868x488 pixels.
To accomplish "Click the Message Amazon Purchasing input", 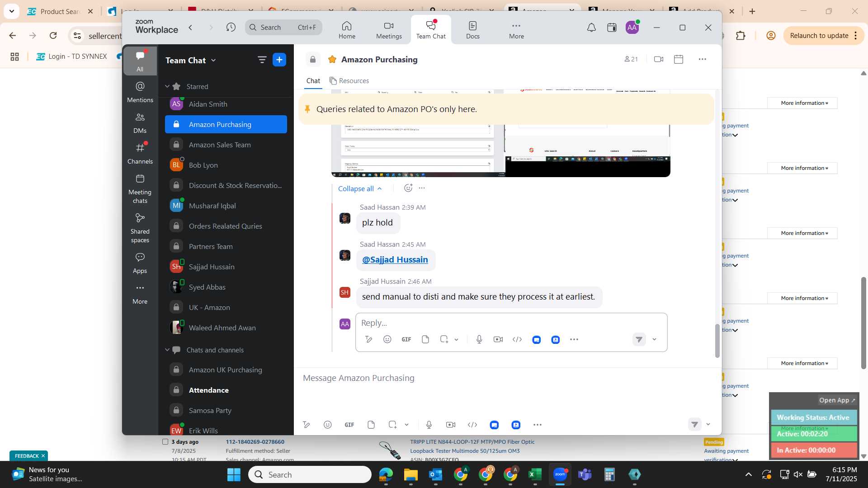I will click(x=506, y=378).
